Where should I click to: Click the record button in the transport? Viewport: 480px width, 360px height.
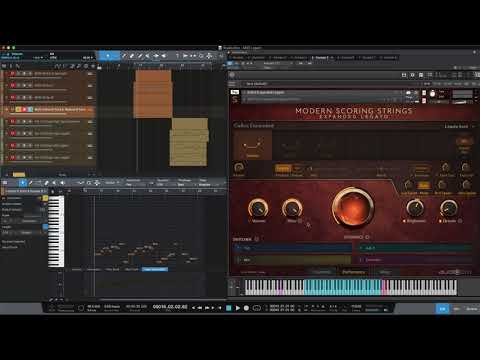pos(246,308)
